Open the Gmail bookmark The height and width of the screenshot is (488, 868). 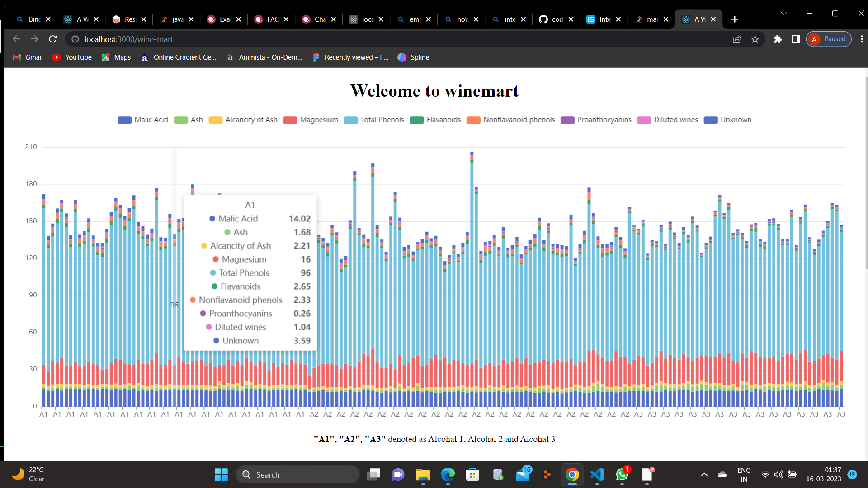[x=27, y=57]
